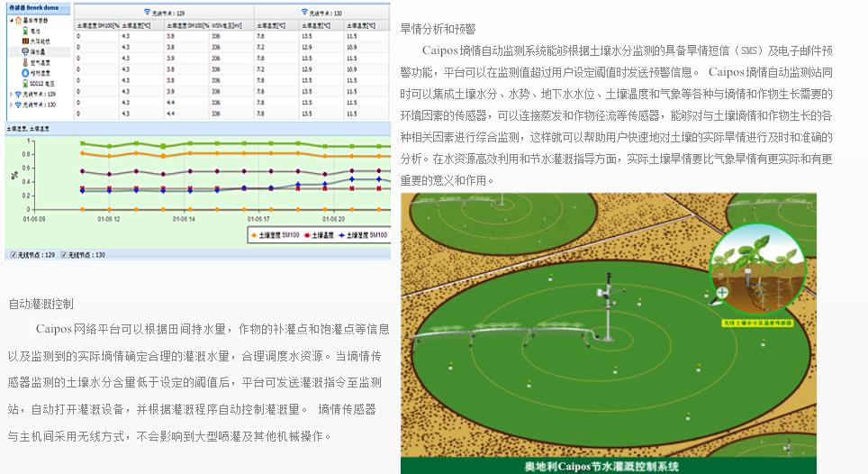Click the blue 土壤湿度 SM100 legend entry

coord(363,235)
